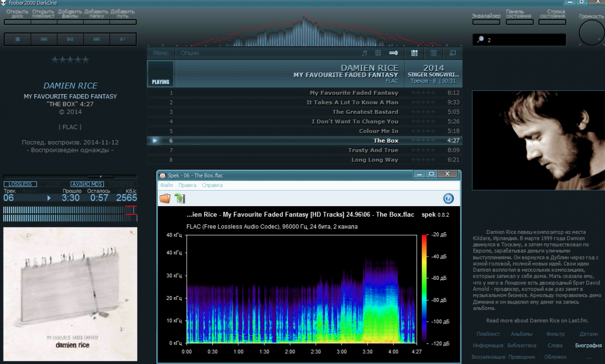Switch to the Биография tab

[588, 345]
